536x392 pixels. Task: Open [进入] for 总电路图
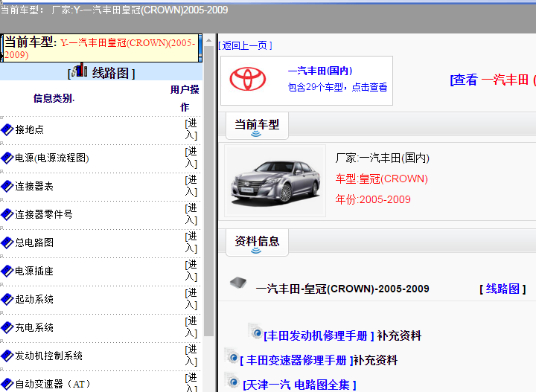click(x=191, y=242)
